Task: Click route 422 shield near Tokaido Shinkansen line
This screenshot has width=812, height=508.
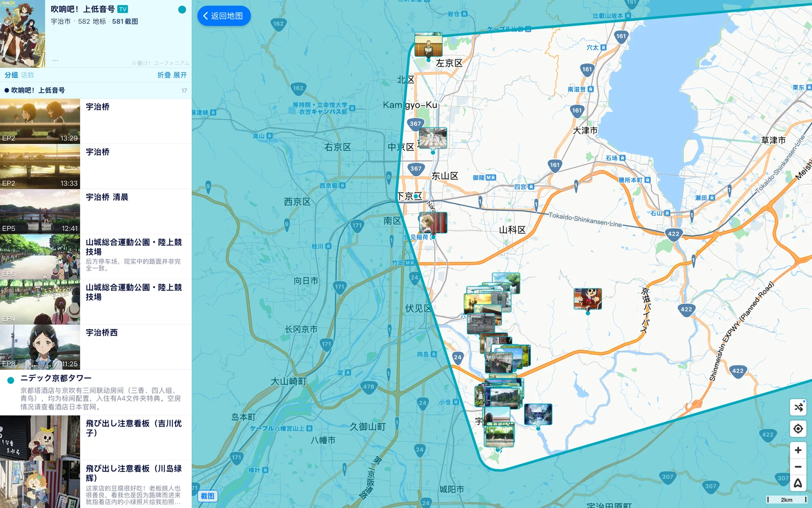Action: coord(673,234)
